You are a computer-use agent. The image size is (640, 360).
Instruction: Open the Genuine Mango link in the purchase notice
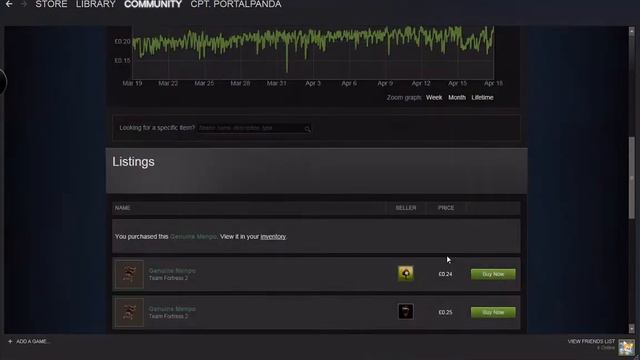pyautogui.click(x=193, y=237)
